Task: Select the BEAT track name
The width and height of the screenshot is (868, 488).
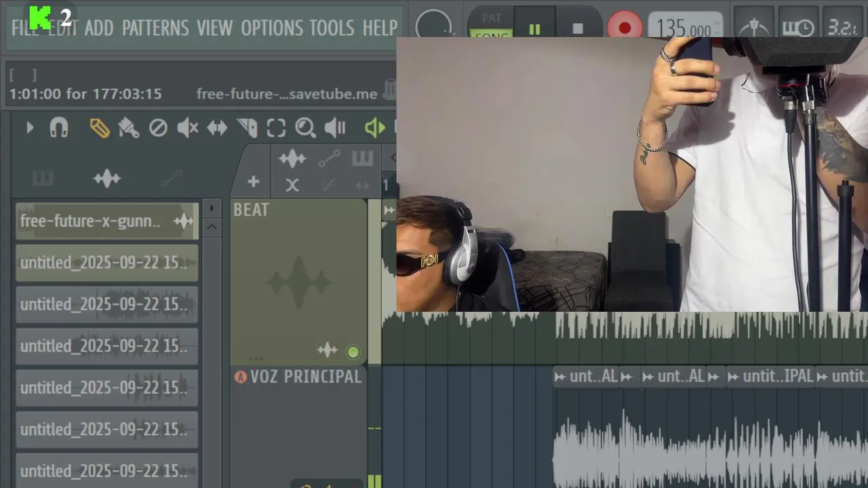Action: (x=251, y=210)
